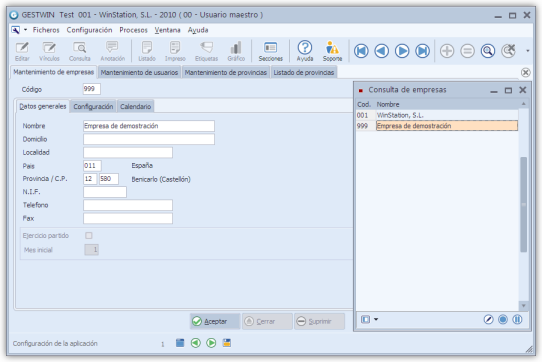Screen dimensions: 542x362
Task: Expand the toolbar overflow dropdown arrow
Action: (x=527, y=51)
